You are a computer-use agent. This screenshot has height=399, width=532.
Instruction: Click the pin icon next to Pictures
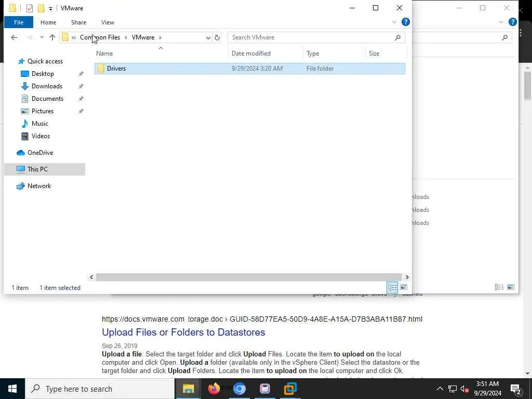81,111
